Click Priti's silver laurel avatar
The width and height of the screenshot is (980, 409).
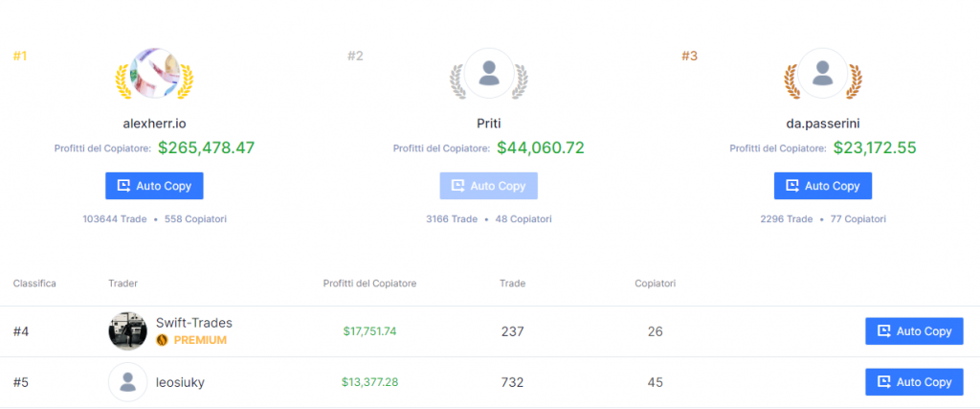489,74
